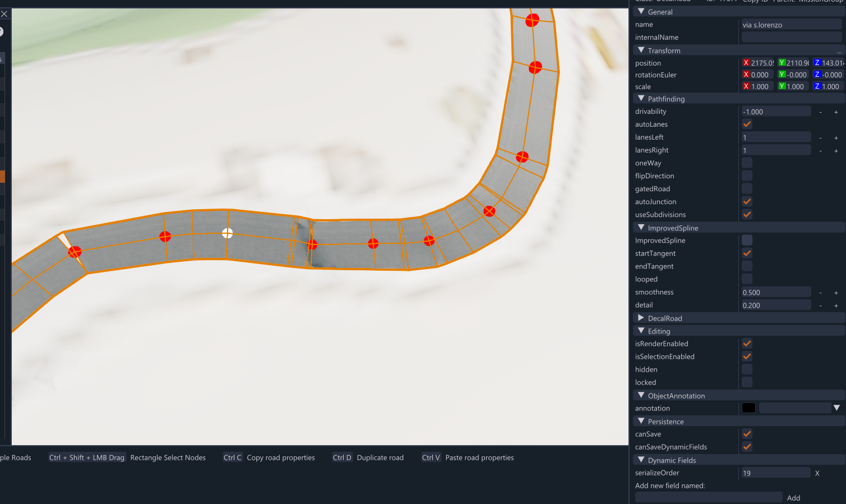
Task: Collapse the ImprovedSpline section
Action: [641, 227]
